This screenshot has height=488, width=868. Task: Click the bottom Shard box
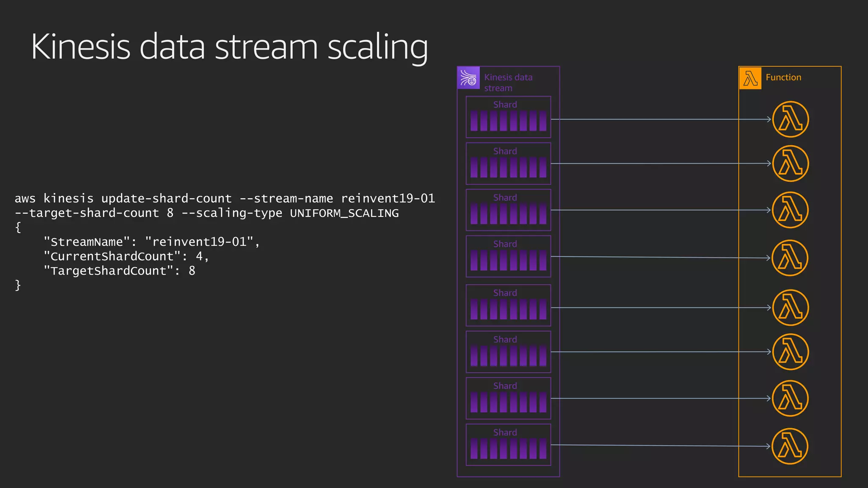(508, 445)
